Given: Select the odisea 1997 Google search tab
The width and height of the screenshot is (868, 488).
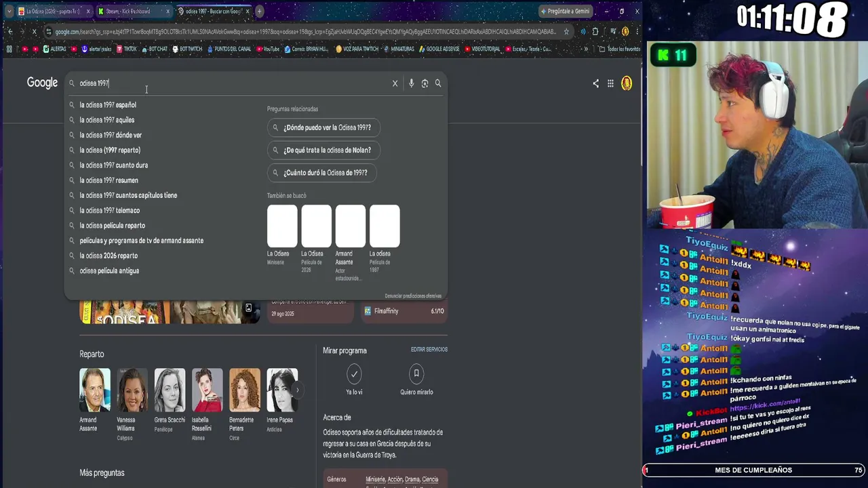Looking at the screenshot, I should click(213, 11).
